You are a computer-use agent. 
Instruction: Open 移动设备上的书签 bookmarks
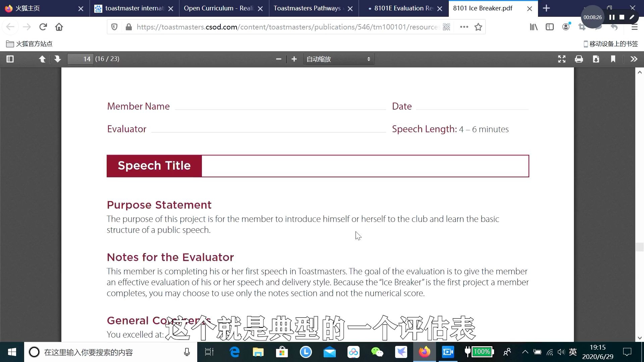tap(610, 44)
